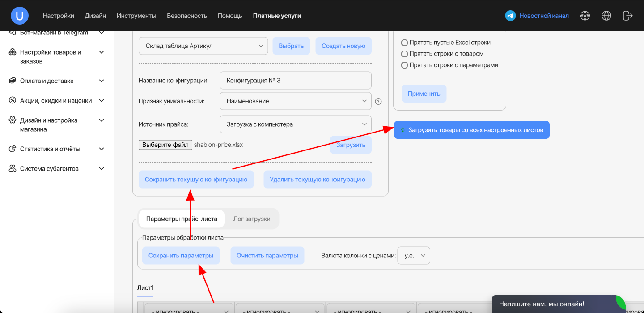Image resolution: width=644 pixels, height=313 pixels.
Task: Click the logout icon in header
Action: coord(627,16)
